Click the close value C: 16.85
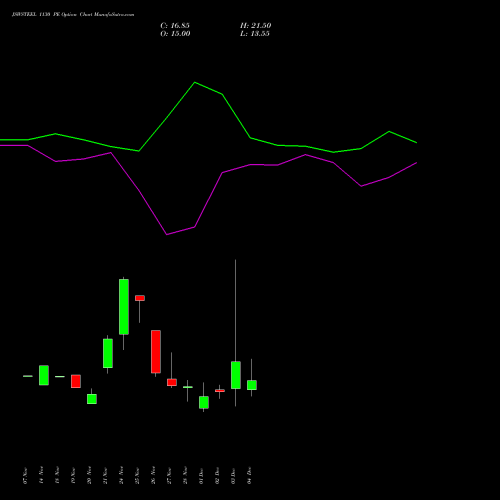Viewport: 500px width, 500px height. click(175, 26)
